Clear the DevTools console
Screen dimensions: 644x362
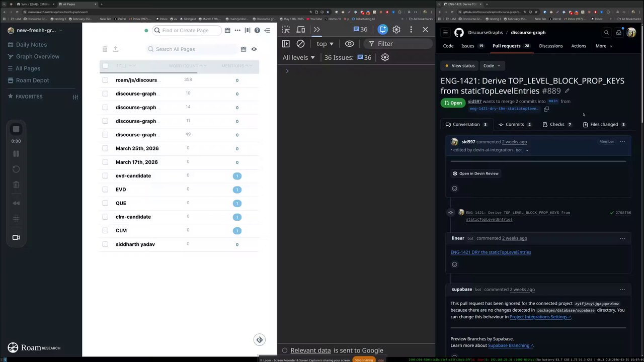click(x=300, y=44)
